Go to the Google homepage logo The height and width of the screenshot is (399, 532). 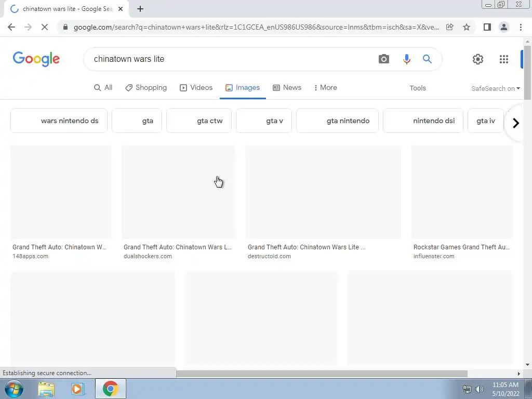pos(36,59)
